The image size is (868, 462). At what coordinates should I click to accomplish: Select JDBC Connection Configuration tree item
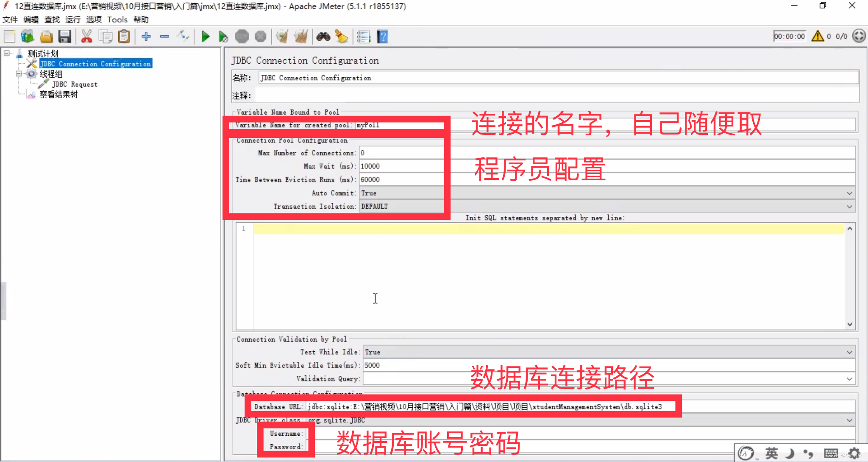pyautogui.click(x=96, y=64)
